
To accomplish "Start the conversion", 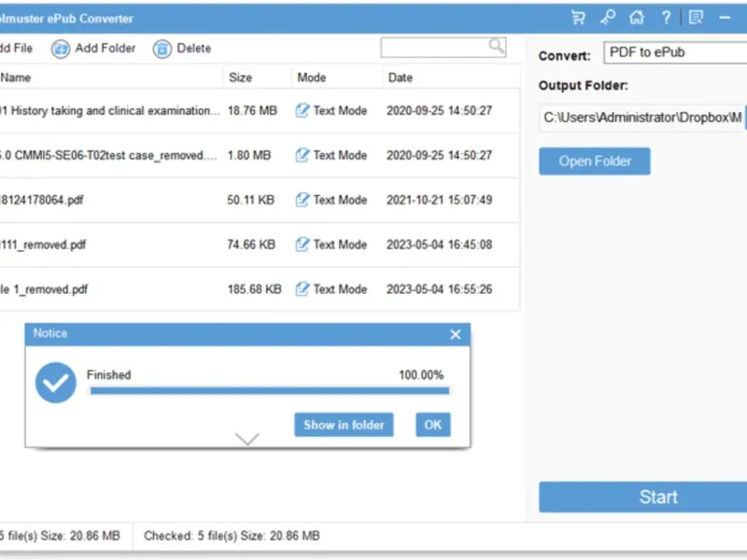I will 642,497.
